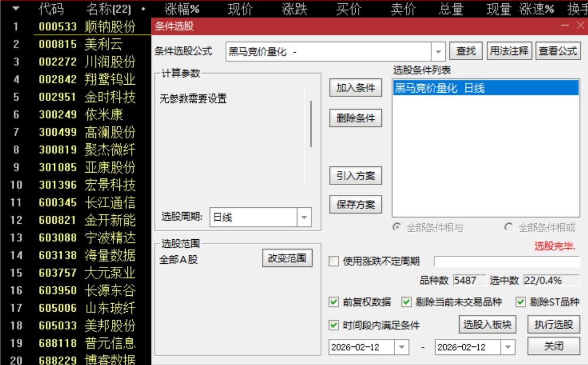Sort by 涨幅% column header

pos(182,9)
